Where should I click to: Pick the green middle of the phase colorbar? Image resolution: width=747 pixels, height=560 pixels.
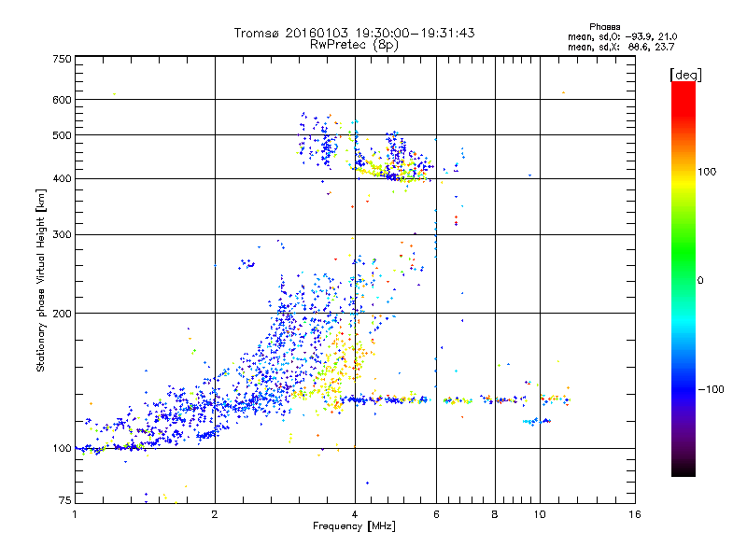684,250
